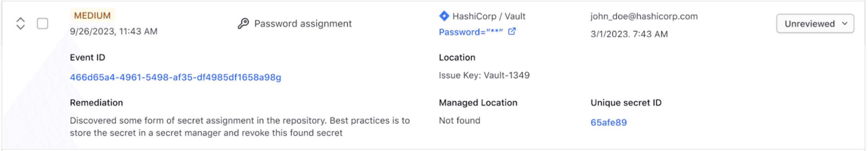Click the HashiCorp / Vault repository name

[x=489, y=16]
